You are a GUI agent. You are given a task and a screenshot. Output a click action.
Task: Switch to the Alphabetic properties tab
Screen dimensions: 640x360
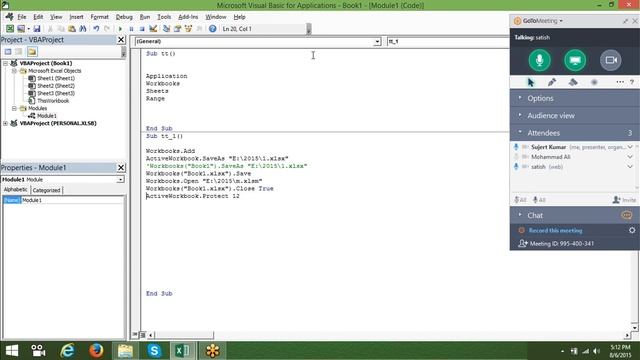pos(16,190)
